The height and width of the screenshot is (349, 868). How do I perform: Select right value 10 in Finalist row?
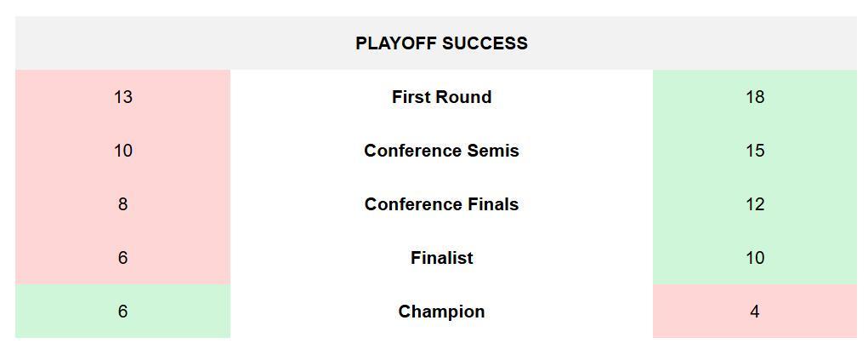pyautogui.click(x=755, y=258)
